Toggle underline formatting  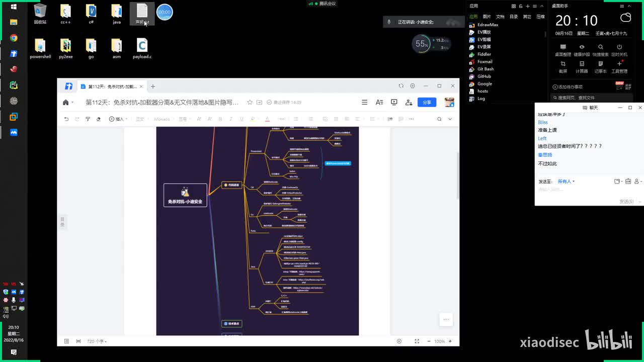242,119
